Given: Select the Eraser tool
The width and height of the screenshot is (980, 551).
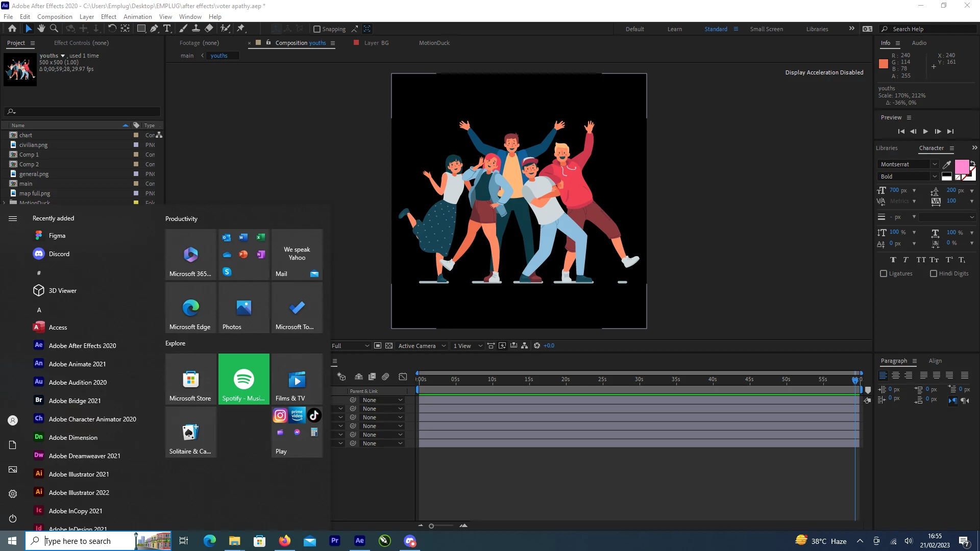Looking at the screenshot, I should (x=209, y=29).
